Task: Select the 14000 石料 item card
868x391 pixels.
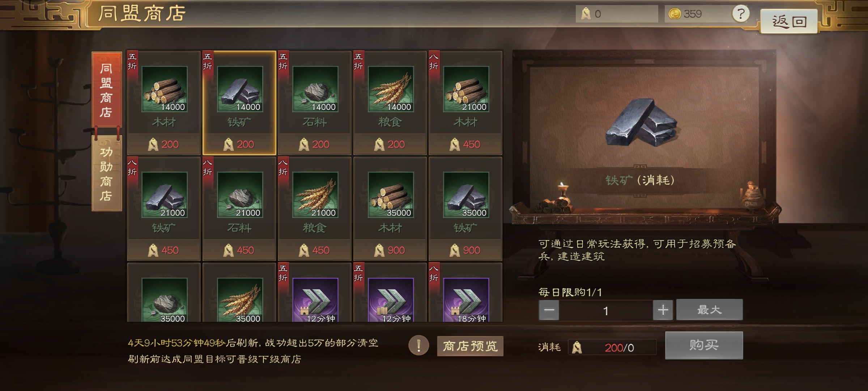Action: coord(315,103)
